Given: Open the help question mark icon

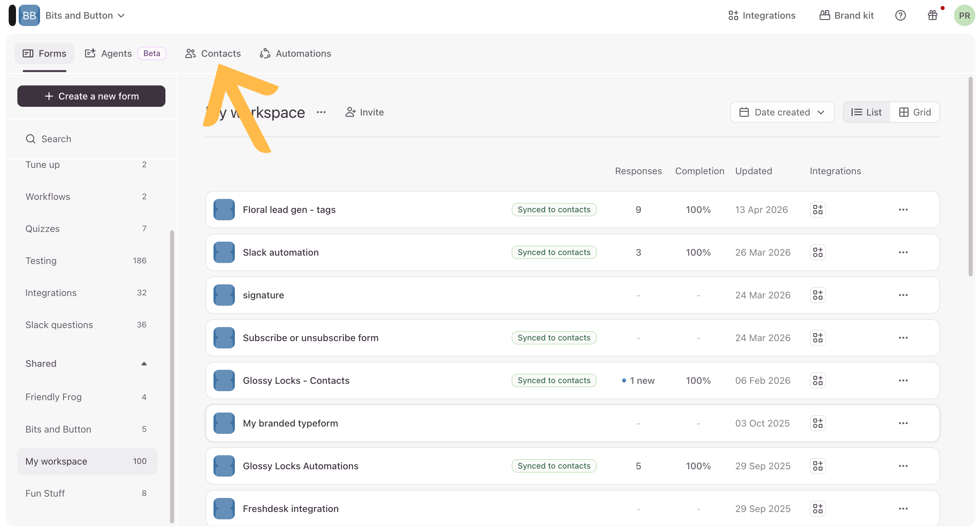Looking at the screenshot, I should (900, 16).
